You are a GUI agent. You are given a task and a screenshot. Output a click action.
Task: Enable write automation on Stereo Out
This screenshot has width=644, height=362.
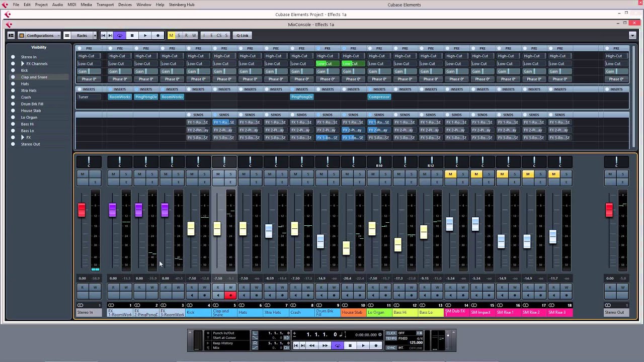point(622,288)
